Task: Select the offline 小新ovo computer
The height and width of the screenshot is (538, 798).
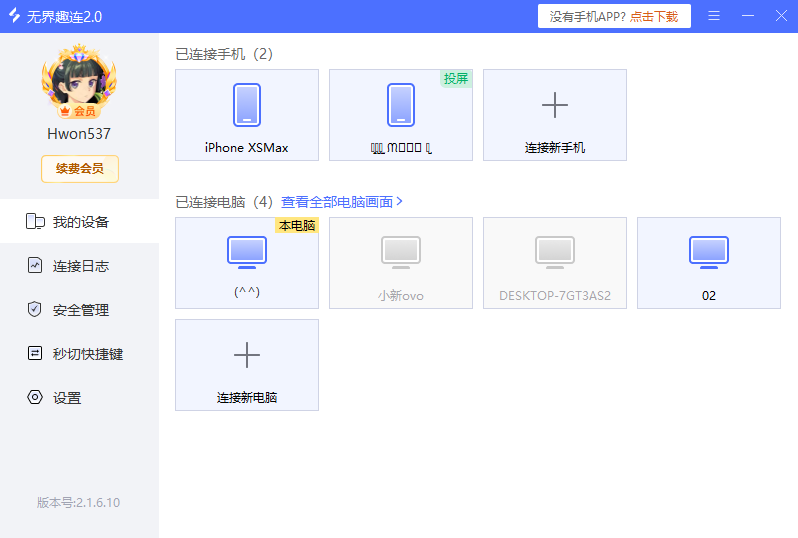Action: 401,262
